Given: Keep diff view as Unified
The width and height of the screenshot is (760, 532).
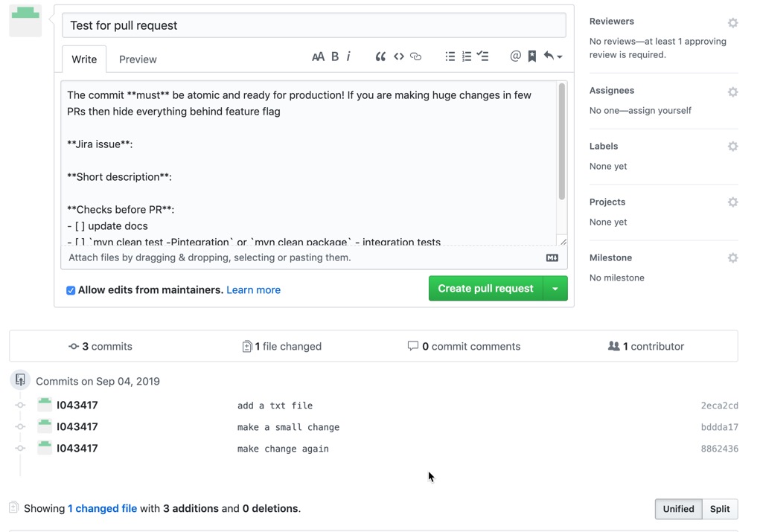Looking at the screenshot, I should click(677, 509).
